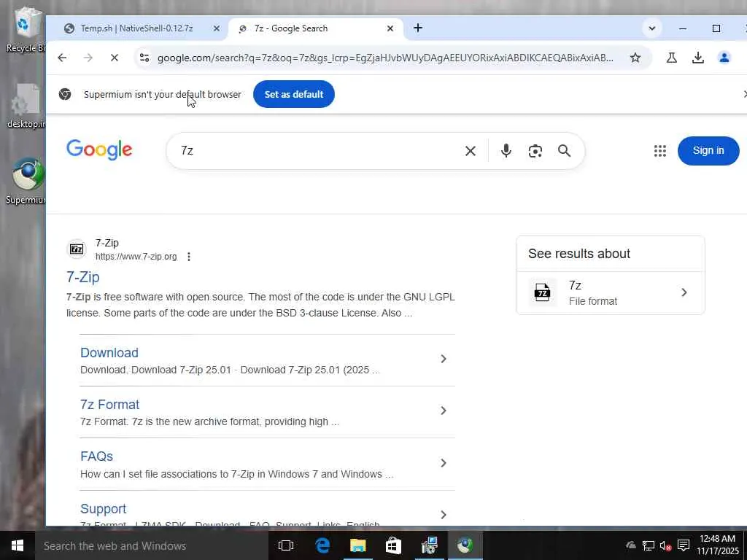Click the setup app taskbar icon beside Store
This screenshot has width=747, height=560.
[429, 545]
